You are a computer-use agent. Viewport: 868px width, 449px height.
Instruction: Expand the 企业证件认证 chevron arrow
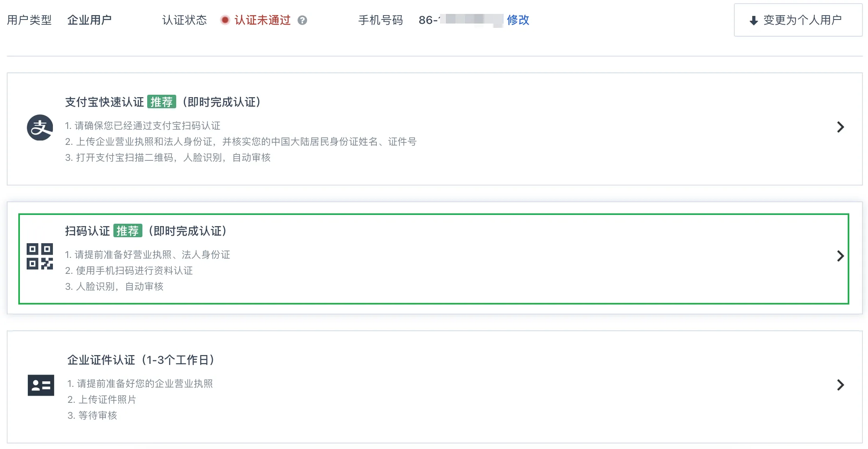pyautogui.click(x=840, y=385)
